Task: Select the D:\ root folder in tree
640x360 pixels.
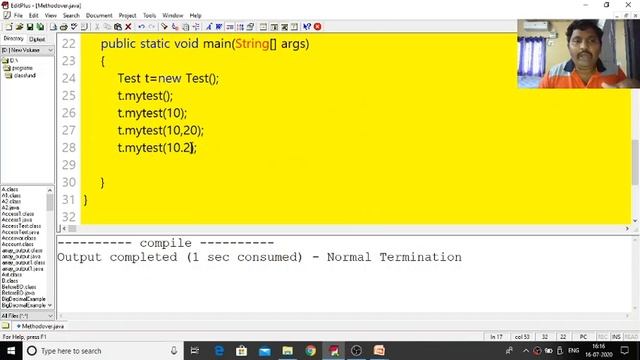Action: [11, 60]
